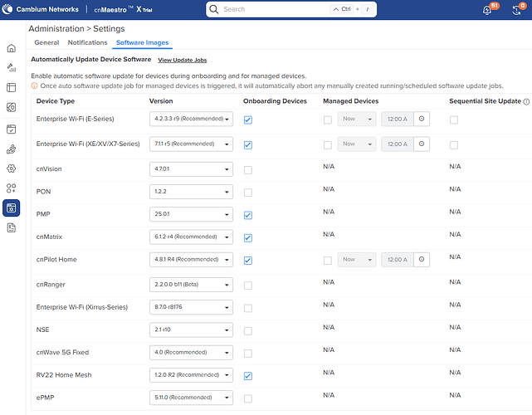Open the services hand sidebar icon
532x415 pixels.
[x=11, y=149]
